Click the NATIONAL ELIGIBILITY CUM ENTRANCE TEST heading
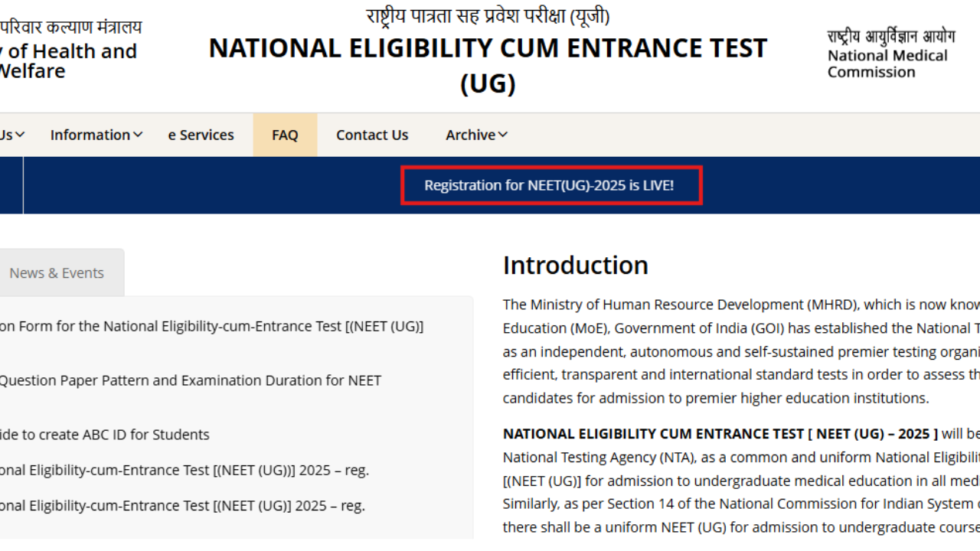 click(488, 47)
